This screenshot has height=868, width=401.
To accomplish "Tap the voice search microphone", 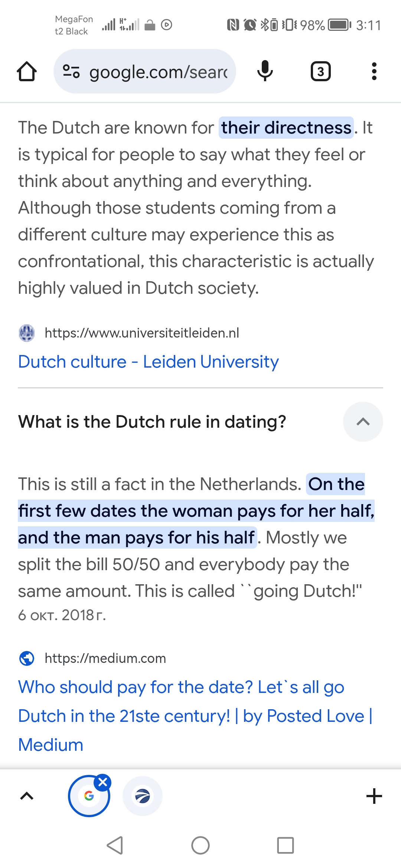I will [265, 71].
